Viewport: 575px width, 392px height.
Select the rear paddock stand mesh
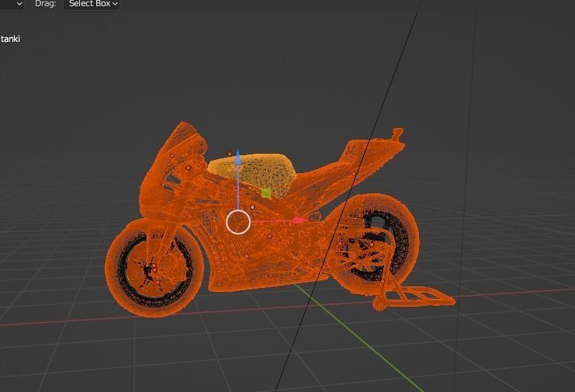point(414,297)
